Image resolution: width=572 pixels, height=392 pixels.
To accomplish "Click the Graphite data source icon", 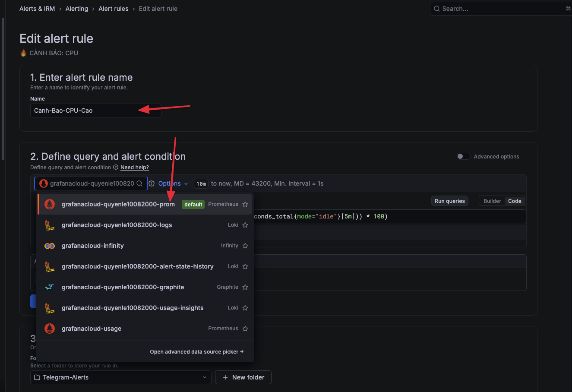I will [x=50, y=287].
